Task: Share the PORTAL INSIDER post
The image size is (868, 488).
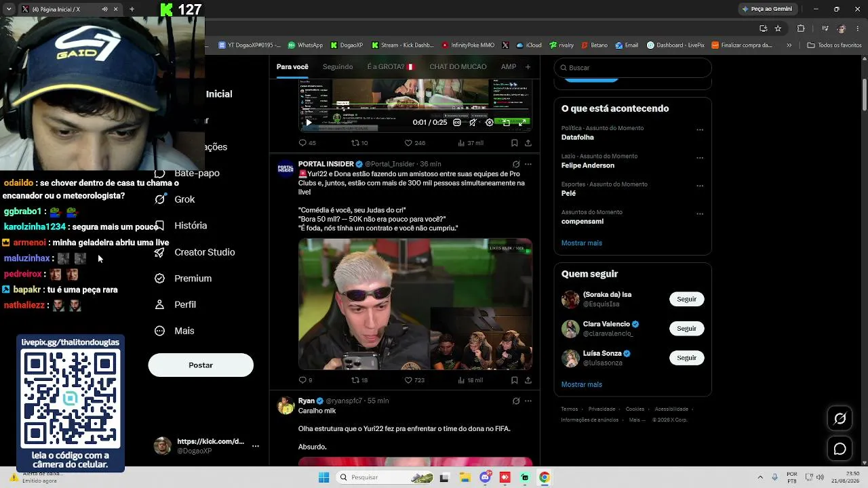Action: click(528, 380)
